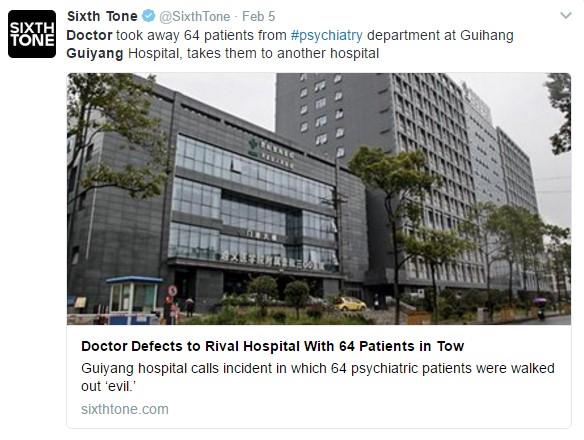The image size is (584, 440).
Task: Open the tweet options chevron
Action: [566, 16]
